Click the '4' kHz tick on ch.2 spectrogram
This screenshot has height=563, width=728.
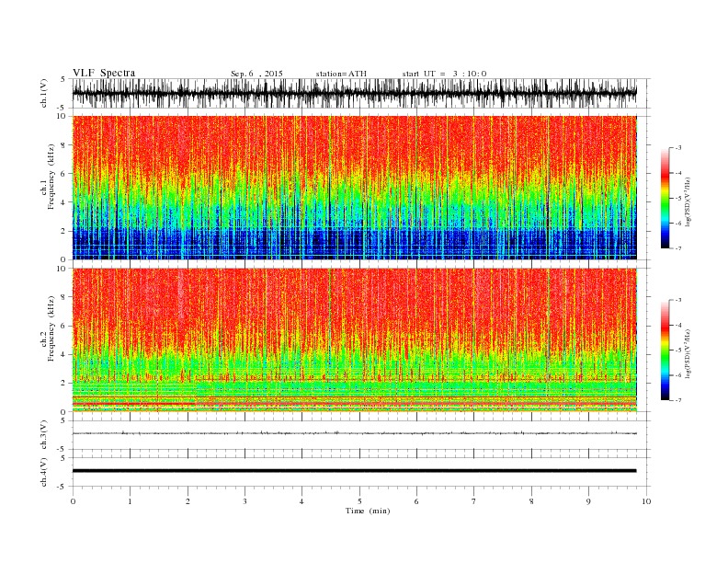click(x=63, y=355)
